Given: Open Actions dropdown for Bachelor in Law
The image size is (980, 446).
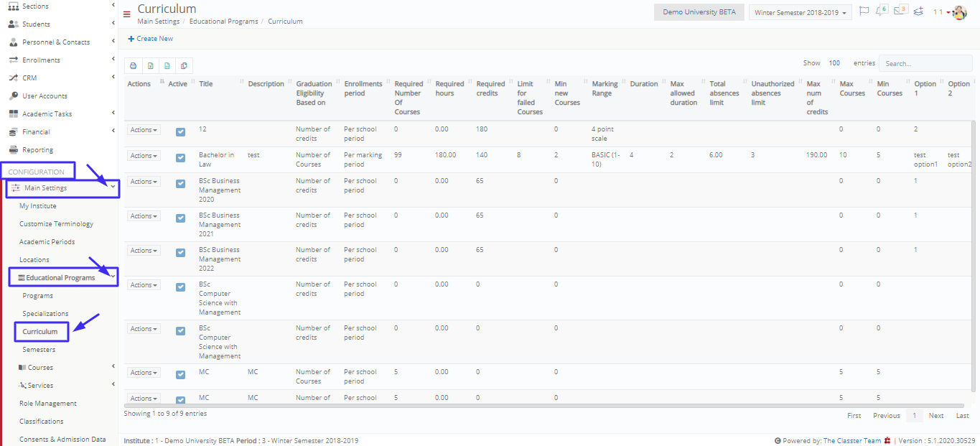Looking at the screenshot, I should pyautogui.click(x=144, y=156).
